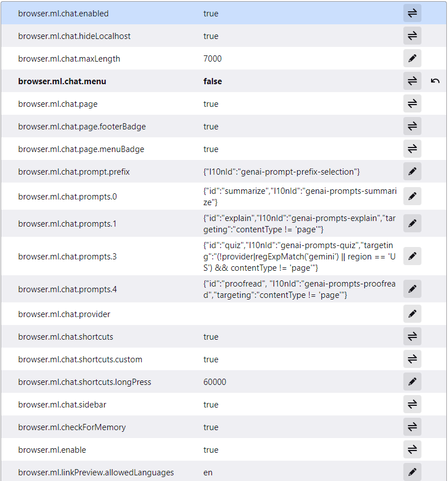Click the 7000 value of maxLength
Image resolution: width=448 pixels, height=481 pixels.
212,59
